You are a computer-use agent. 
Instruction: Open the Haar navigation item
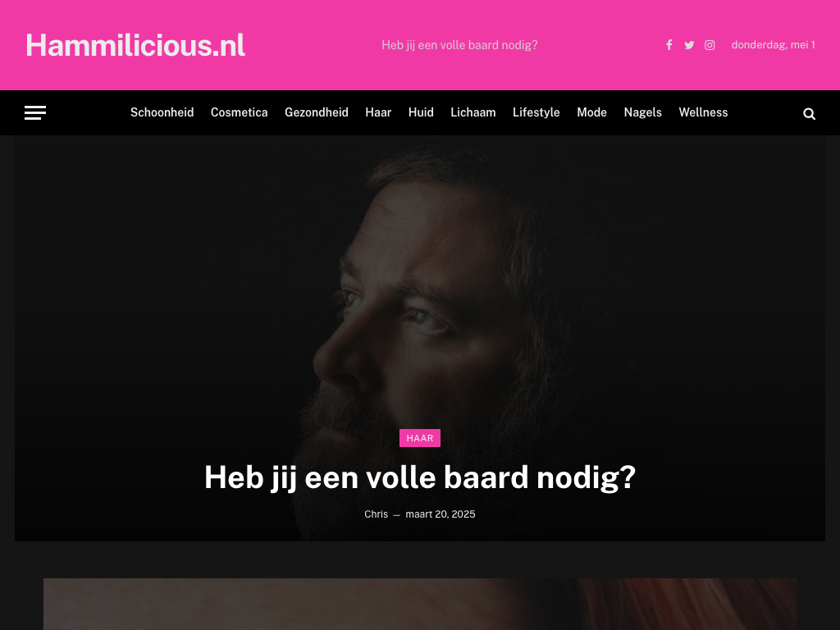coord(378,112)
